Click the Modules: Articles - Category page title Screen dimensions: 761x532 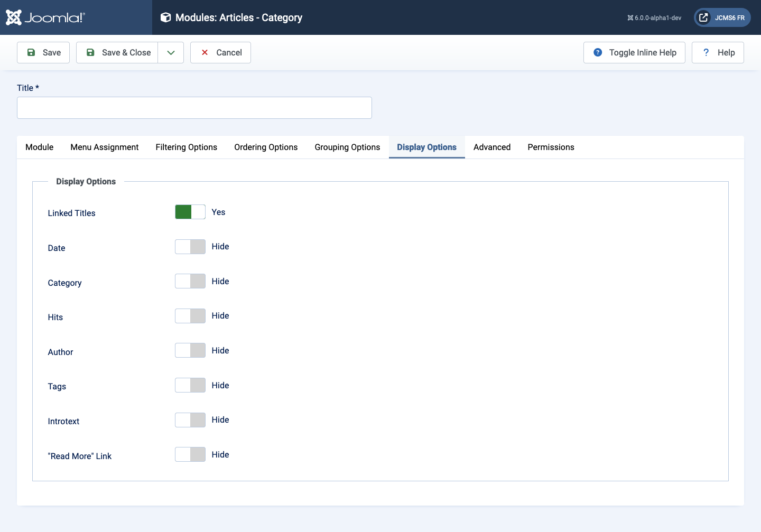[x=239, y=17]
